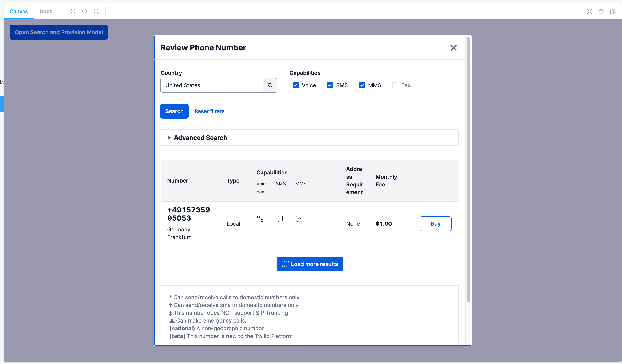The width and height of the screenshot is (622, 364).
Task: Click the share icon in top toolbar
Action: (x=601, y=11)
